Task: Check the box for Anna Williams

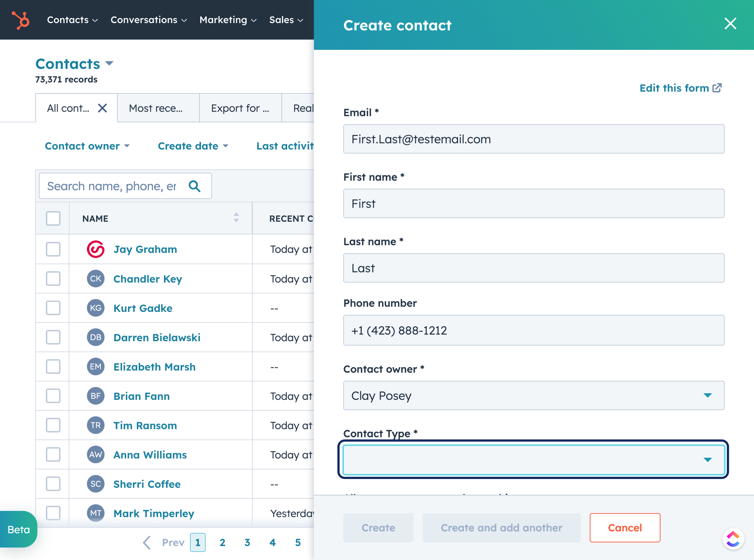Action: (53, 454)
